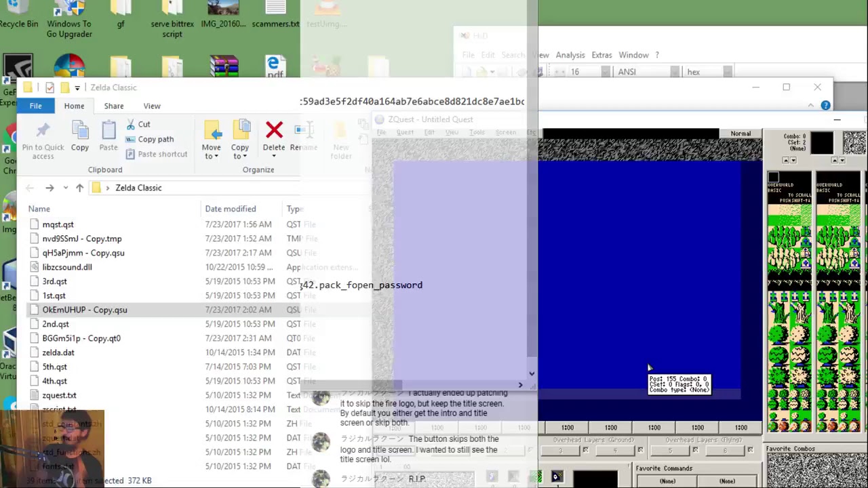Open scammers.txt on the desktop
Viewport: 868px width, 488px height.
pos(275,15)
